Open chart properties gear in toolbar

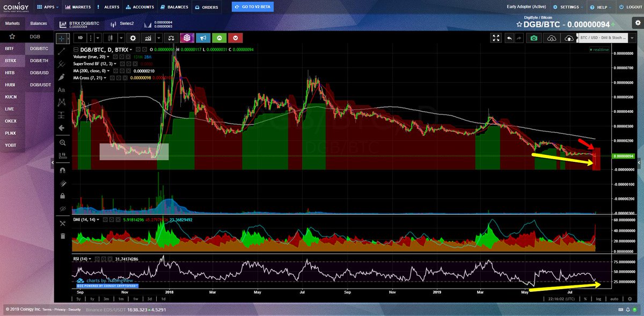point(133,38)
